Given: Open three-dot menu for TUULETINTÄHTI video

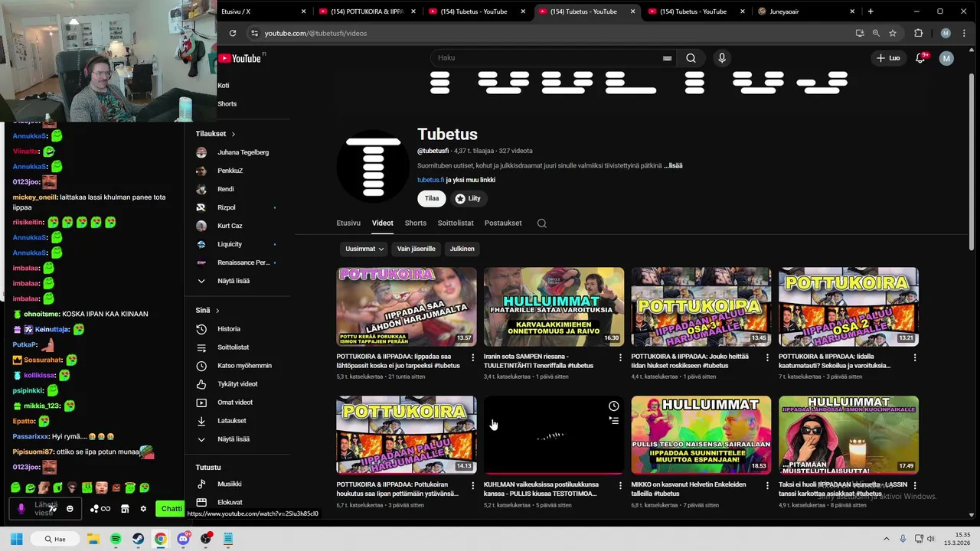Looking at the screenshot, I should [x=620, y=357].
